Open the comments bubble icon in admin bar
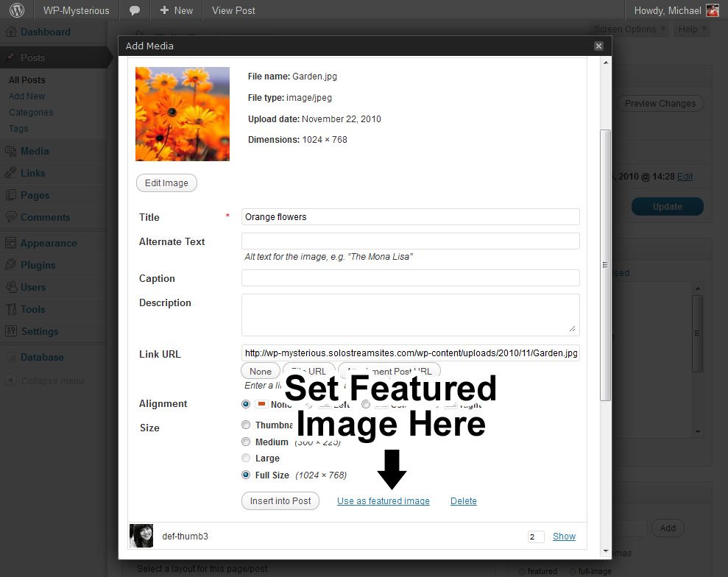 135,10
